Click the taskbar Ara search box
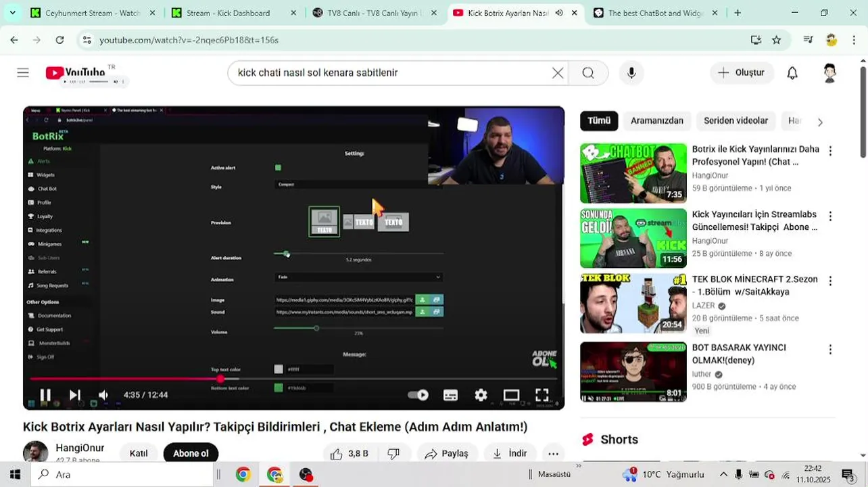Image resolution: width=868 pixels, height=487 pixels. pos(122,474)
